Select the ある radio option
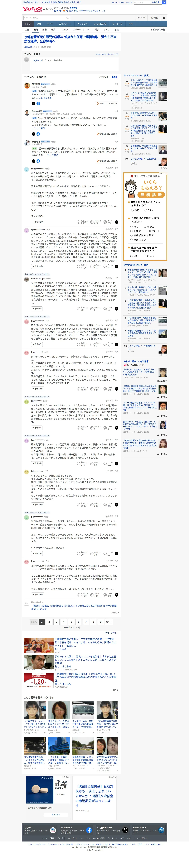Viewport: 189px width, 868px height. click(x=132, y=210)
